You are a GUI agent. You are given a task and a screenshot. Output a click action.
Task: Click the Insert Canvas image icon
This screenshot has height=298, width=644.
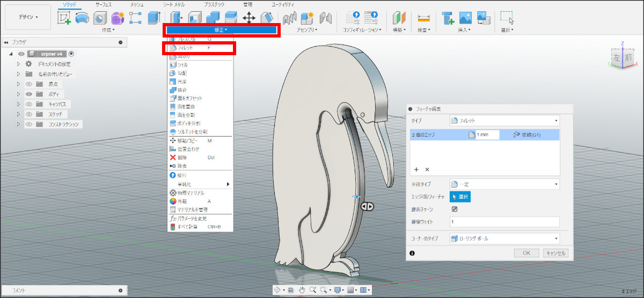pyautogui.click(x=465, y=18)
